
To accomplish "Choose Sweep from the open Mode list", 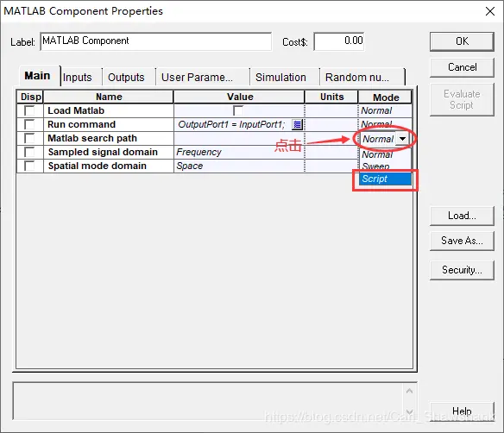I will click(x=385, y=166).
